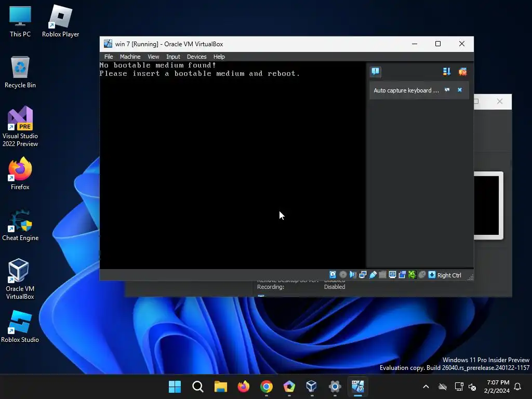Select Cheat Engine desktop shortcut
532x399 pixels.
pyautogui.click(x=20, y=224)
